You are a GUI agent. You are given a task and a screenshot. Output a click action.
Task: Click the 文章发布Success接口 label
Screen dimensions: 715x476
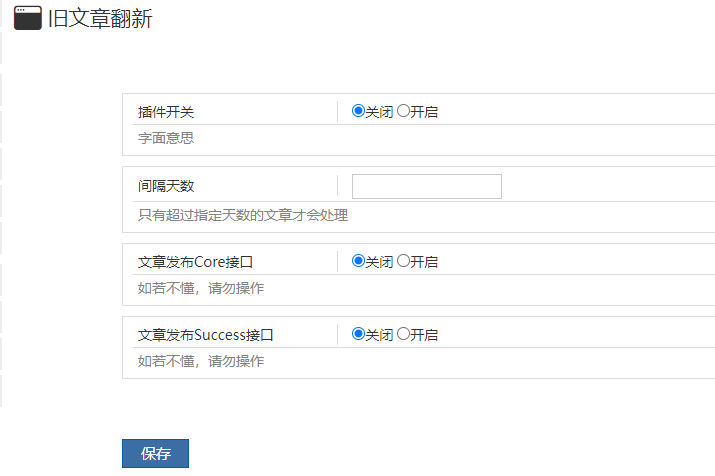click(x=205, y=335)
